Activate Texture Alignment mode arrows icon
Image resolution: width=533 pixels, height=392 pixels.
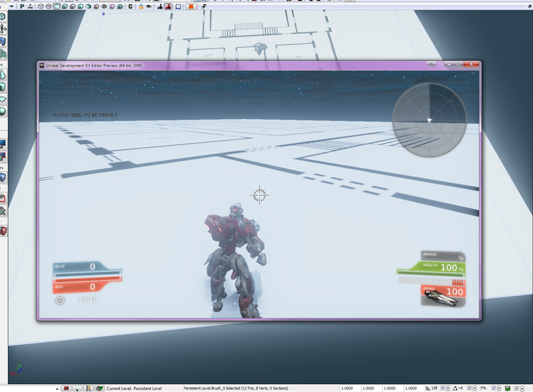[3, 29]
